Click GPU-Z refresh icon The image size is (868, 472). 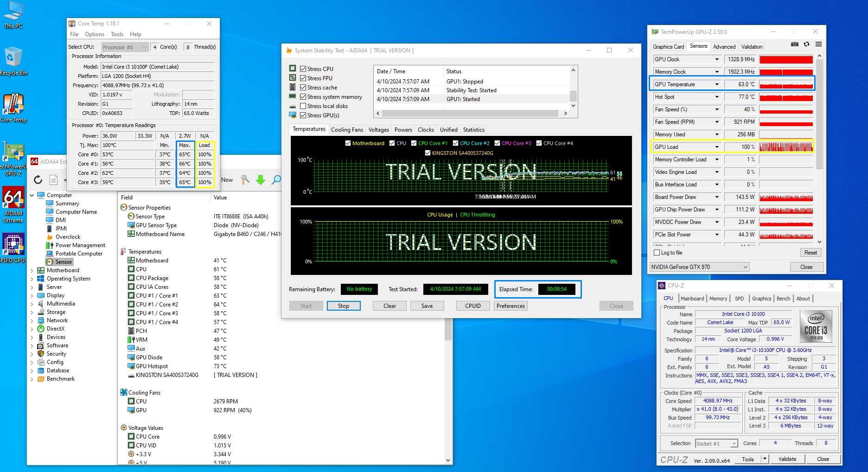click(807, 45)
